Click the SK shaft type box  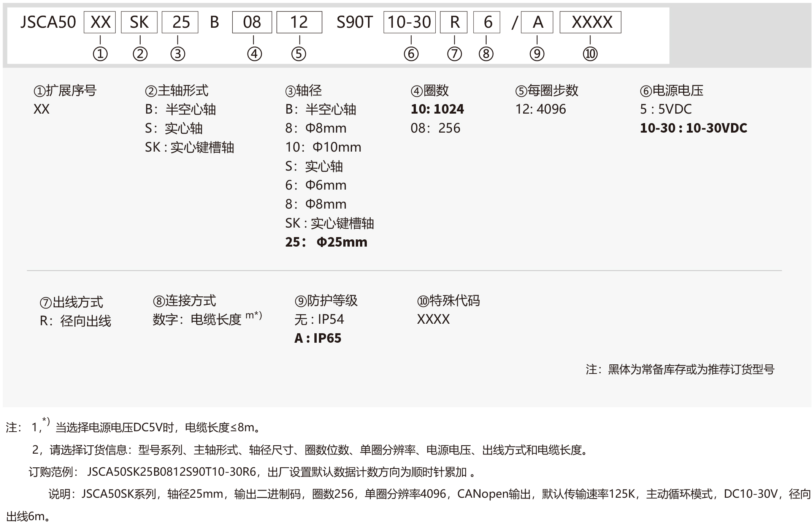(x=139, y=22)
